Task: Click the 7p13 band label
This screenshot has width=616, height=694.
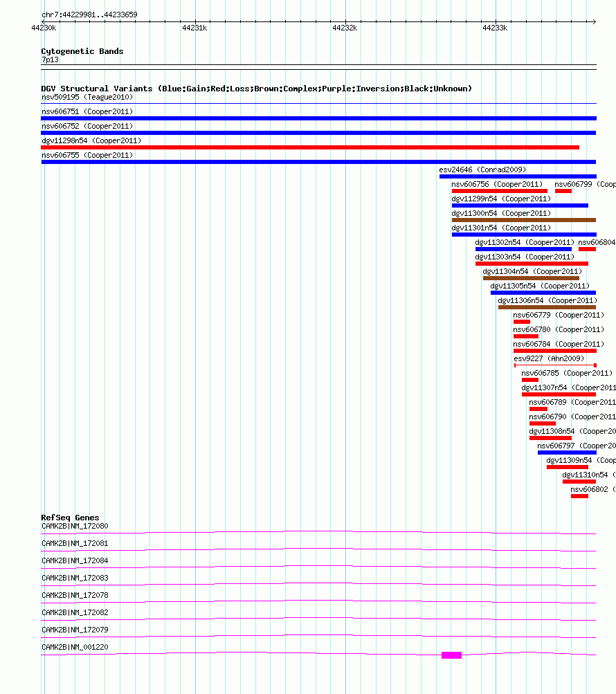Action: [x=50, y=60]
